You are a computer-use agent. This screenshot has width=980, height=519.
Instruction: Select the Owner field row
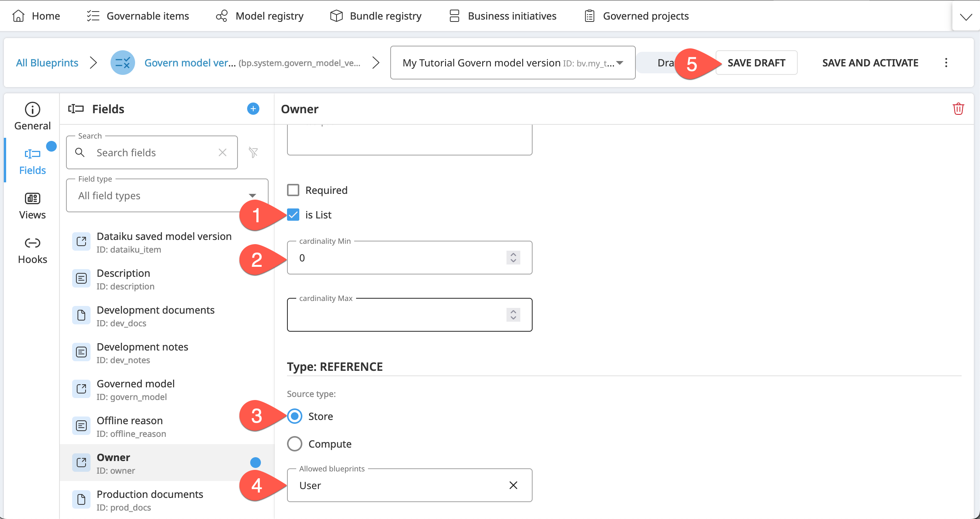coord(167,463)
